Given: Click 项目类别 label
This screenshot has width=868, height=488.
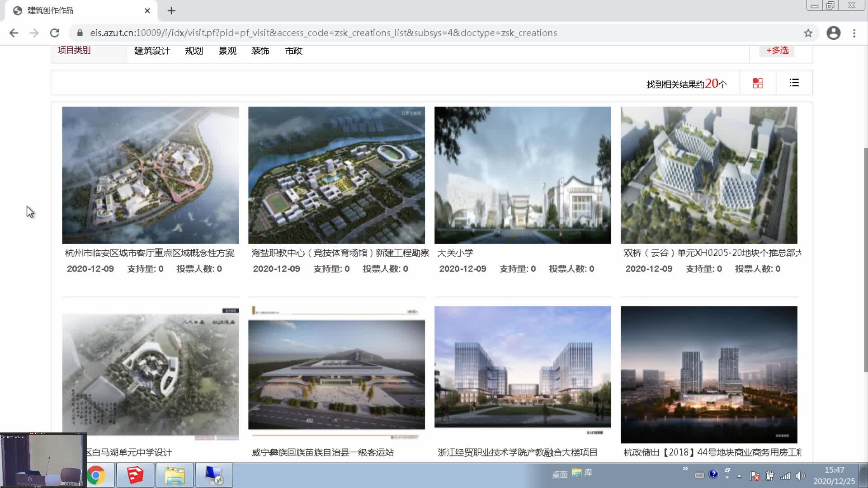Looking at the screenshot, I should [x=74, y=50].
